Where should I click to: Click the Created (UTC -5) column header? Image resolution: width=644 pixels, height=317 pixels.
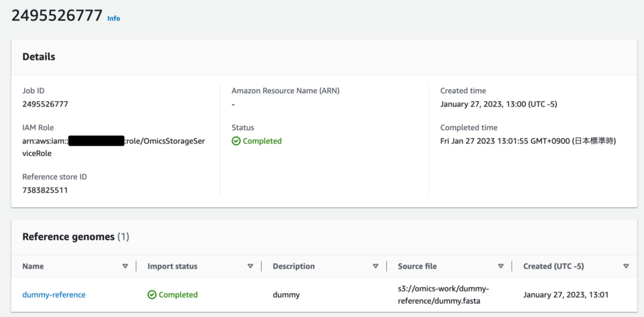[553, 266]
